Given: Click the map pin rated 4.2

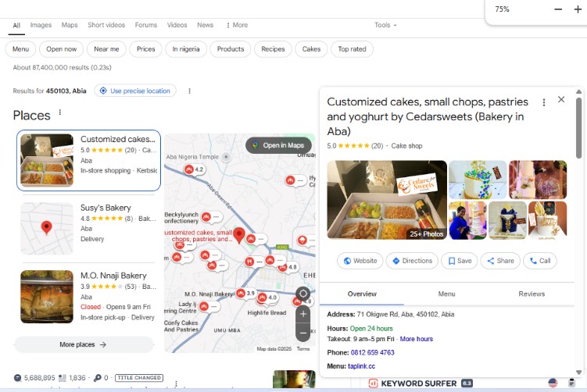Looking at the screenshot, I should [x=194, y=169].
